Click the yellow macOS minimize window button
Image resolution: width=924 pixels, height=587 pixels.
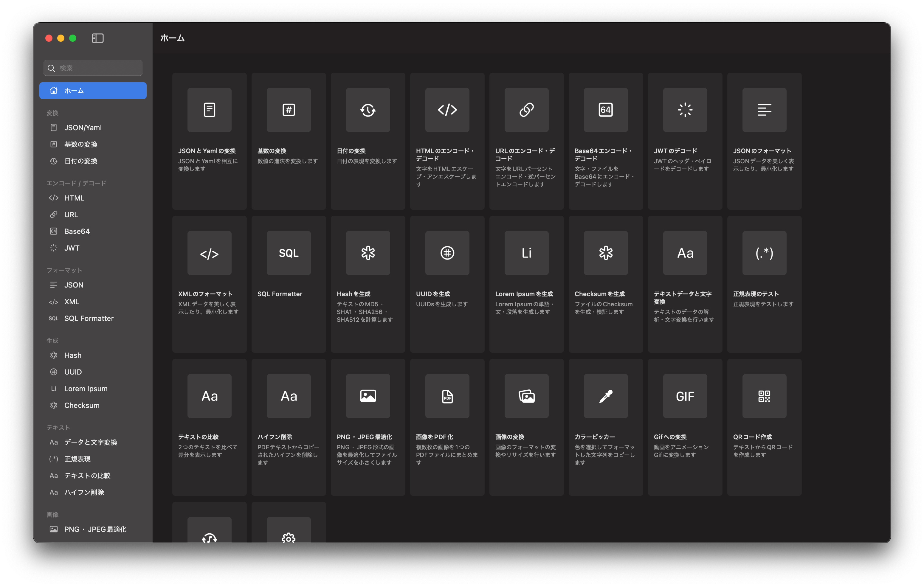61,38
